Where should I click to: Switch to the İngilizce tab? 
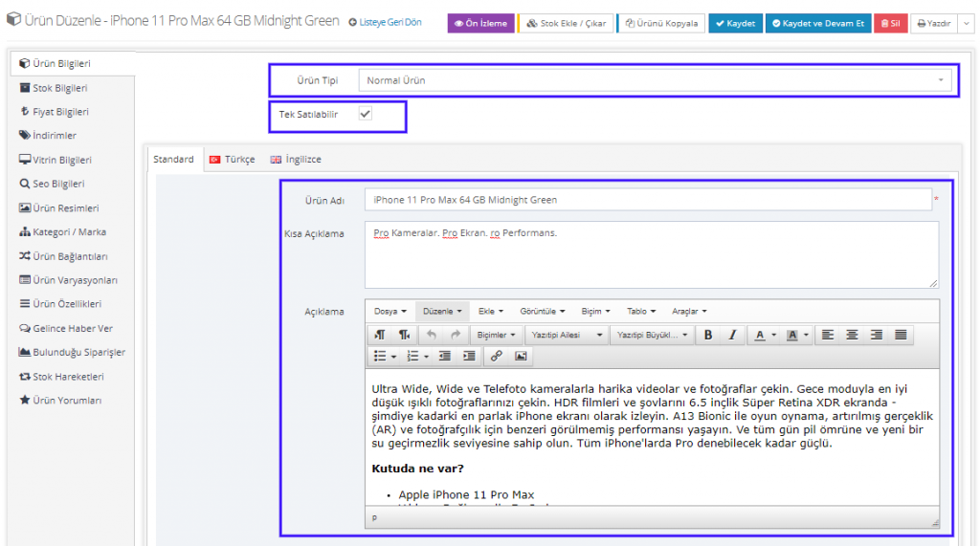pyautogui.click(x=296, y=160)
